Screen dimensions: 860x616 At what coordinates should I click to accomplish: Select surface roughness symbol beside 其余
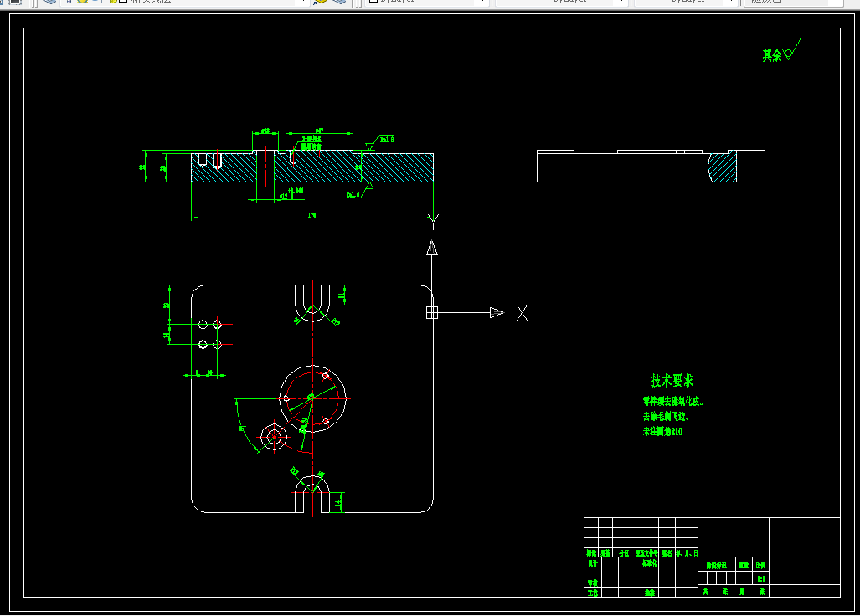click(x=792, y=49)
